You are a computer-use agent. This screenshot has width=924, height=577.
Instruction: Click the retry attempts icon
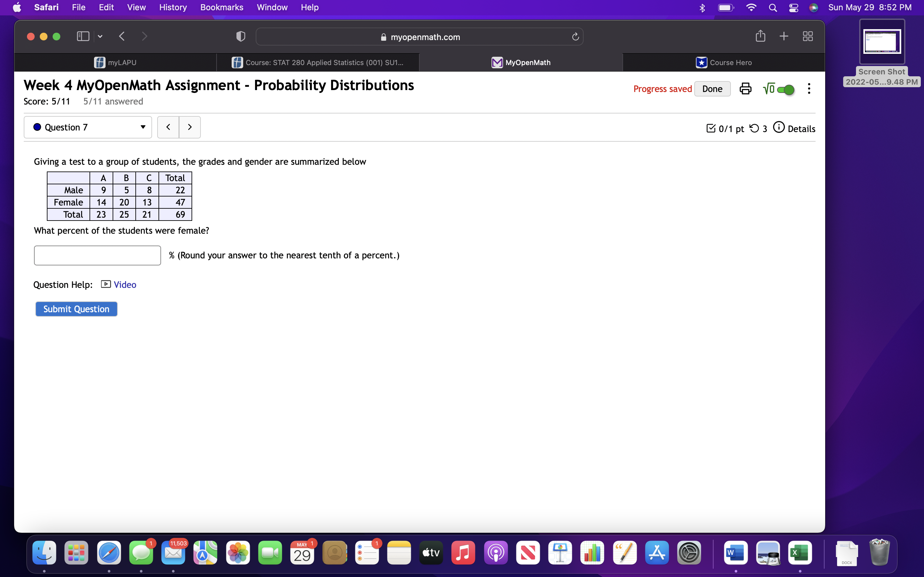coord(754,128)
